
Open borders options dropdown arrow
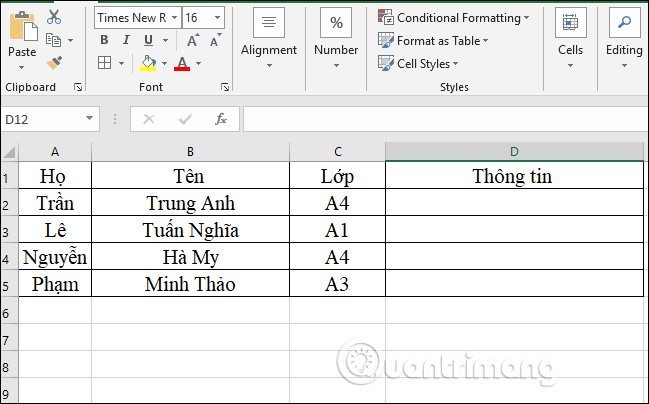click(x=121, y=63)
